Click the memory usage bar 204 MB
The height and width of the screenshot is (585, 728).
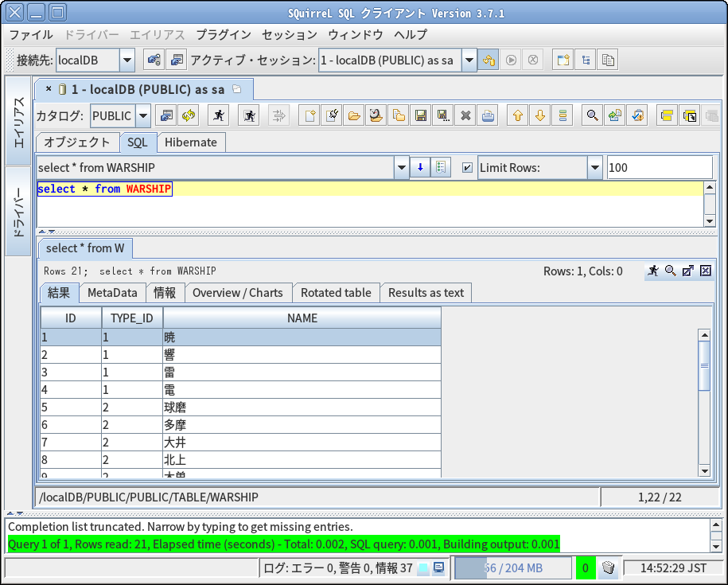(x=512, y=567)
